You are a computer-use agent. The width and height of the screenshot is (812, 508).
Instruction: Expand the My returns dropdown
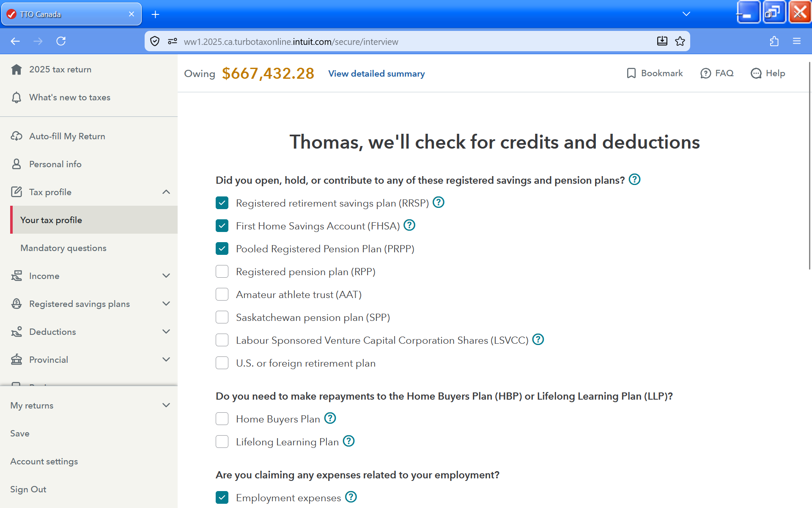click(x=166, y=406)
